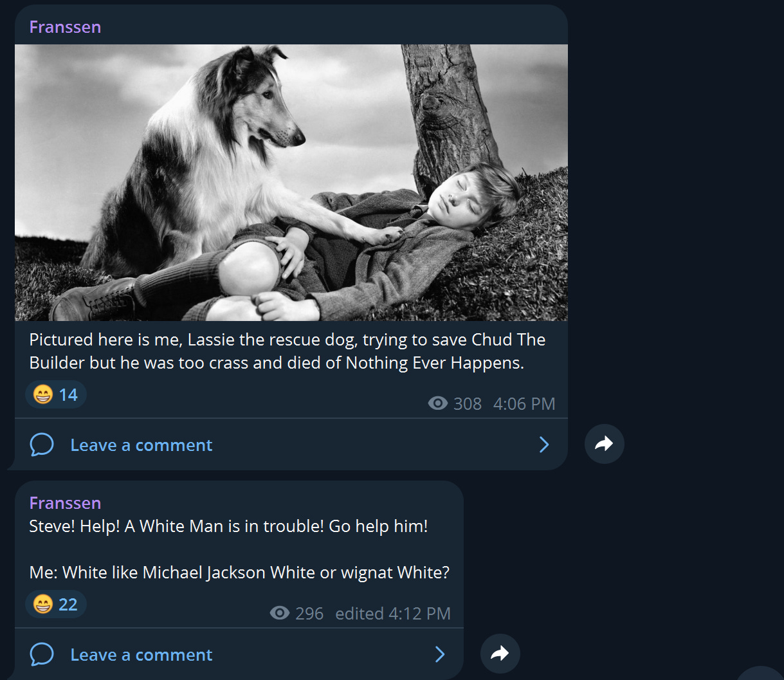Forward the "Steve! Help!" message with share arrow
This screenshot has width=784, height=680.
click(500, 654)
